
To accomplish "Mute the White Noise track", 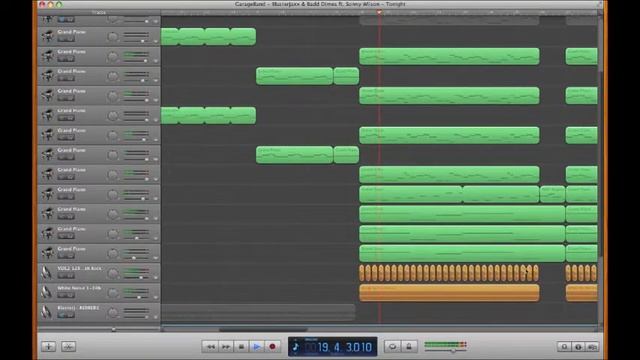I will 62,296.
